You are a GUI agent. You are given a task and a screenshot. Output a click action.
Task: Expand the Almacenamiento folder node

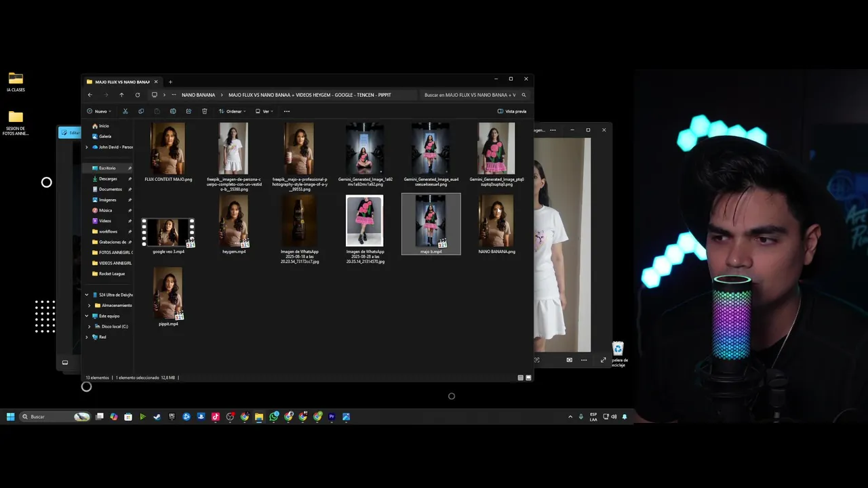point(89,306)
